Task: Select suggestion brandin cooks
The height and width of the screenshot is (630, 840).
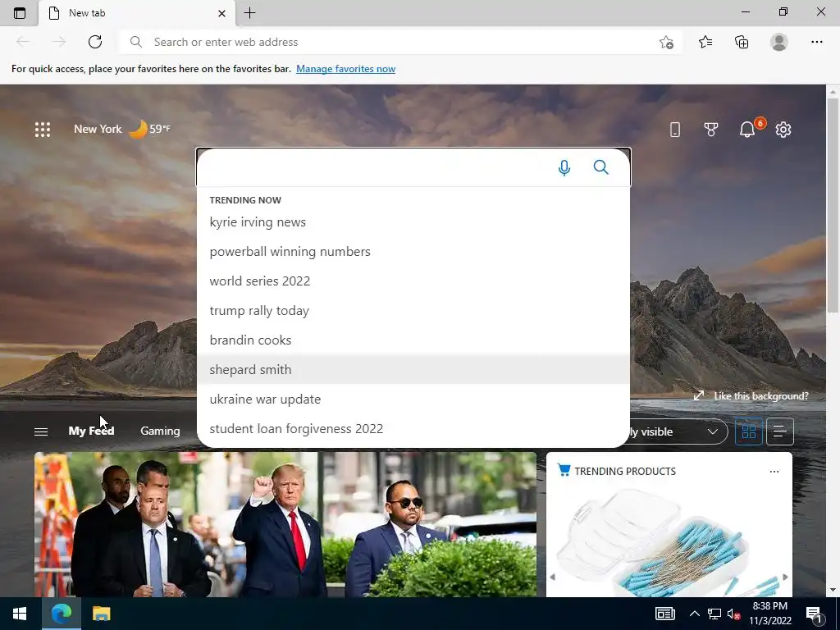Action: point(413,340)
